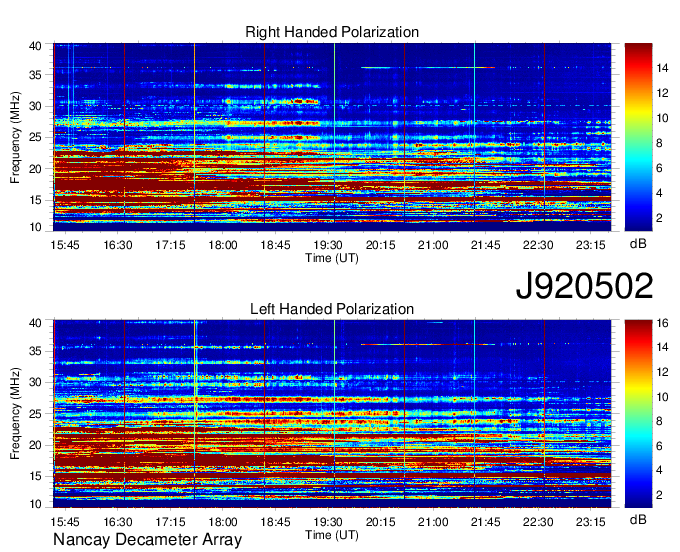680x552 pixels.
Task: Click "30" MHz tick of Right Handed plot
Action: point(35,106)
